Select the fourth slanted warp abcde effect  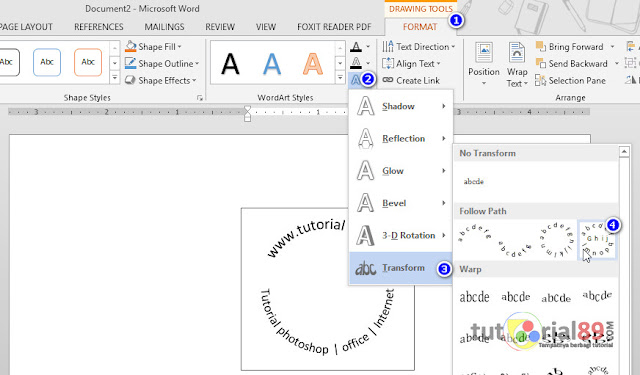[597, 295]
